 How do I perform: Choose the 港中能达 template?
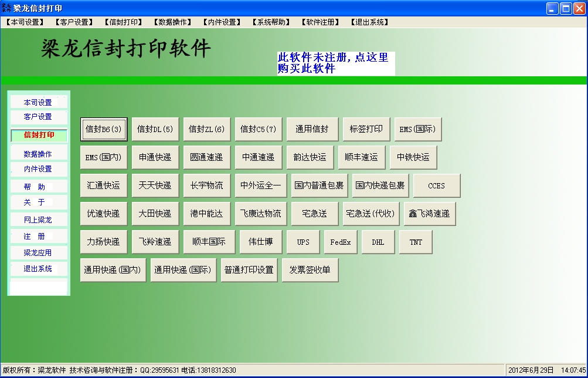pos(207,214)
